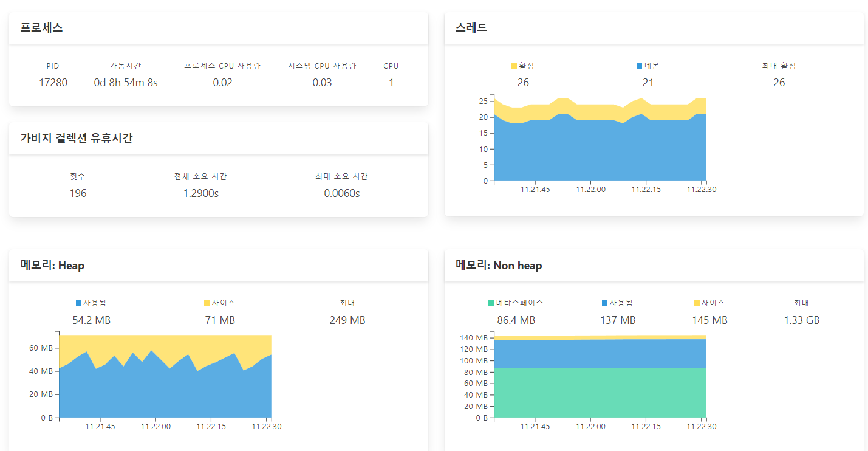The height and width of the screenshot is (451, 868).
Task: Click the GC count value 196
Action: [x=78, y=192]
